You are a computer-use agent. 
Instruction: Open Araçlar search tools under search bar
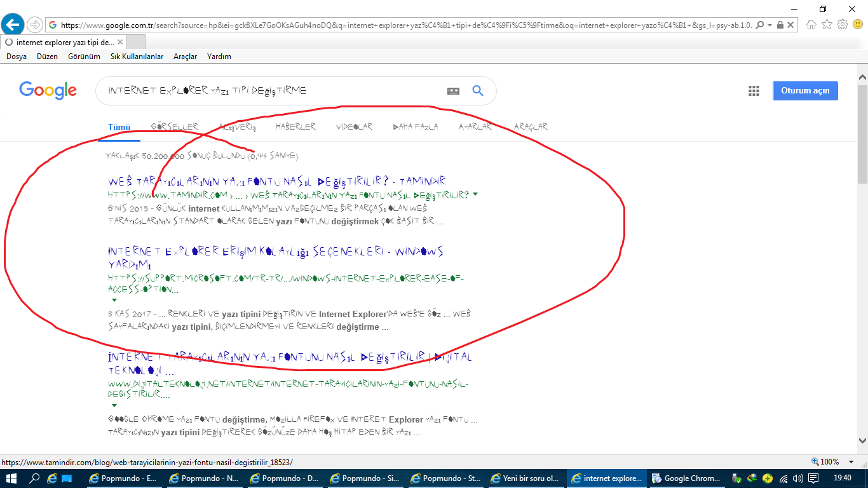tap(531, 127)
